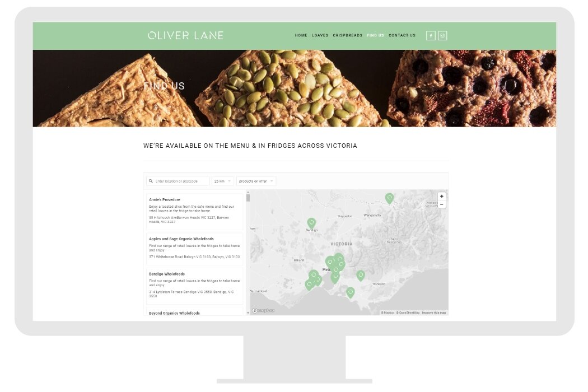The image size is (588, 392).
Task: Open the Instagram profile icon
Action: [442, 36]
